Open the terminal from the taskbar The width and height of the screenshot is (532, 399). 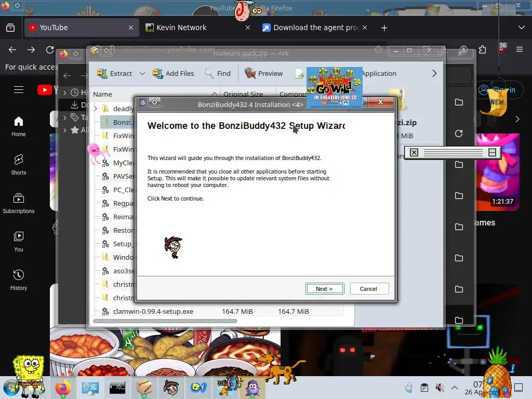point(117,388)
